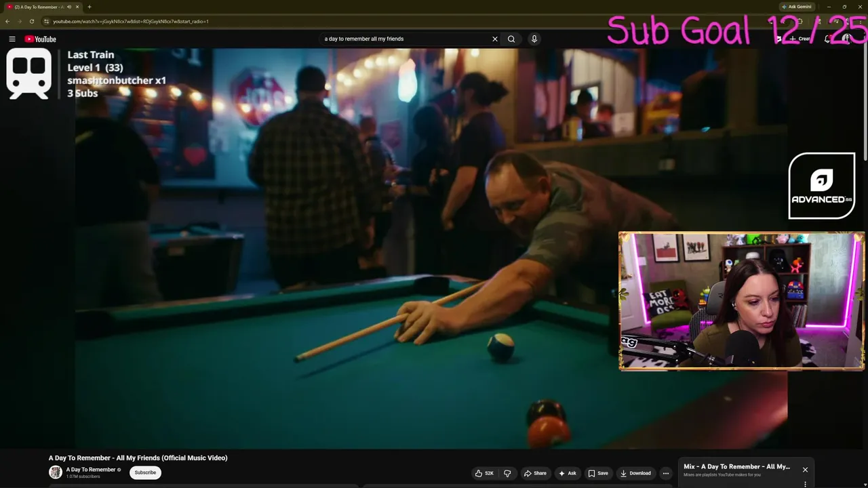Click the Ask button below the video
868x488 pixels.
(x=568, y=473)
